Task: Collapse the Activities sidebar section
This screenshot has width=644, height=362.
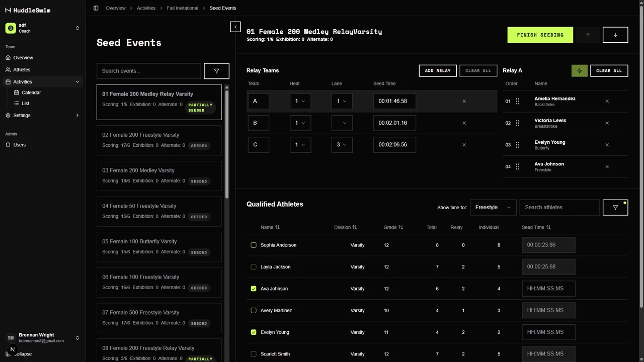Action: click(x=77, y=81)
